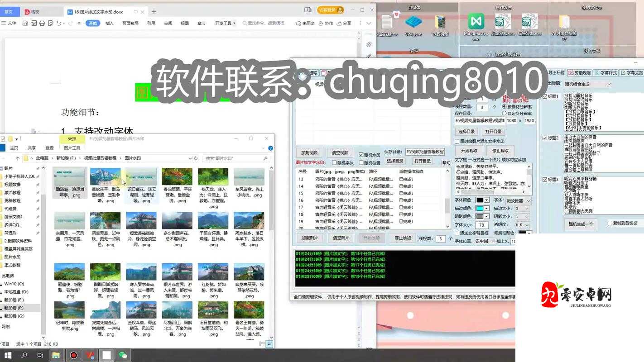This screenshot has height=362, width=644.
Task: Open 描边大小 dropdown
Action: point(522,208)
